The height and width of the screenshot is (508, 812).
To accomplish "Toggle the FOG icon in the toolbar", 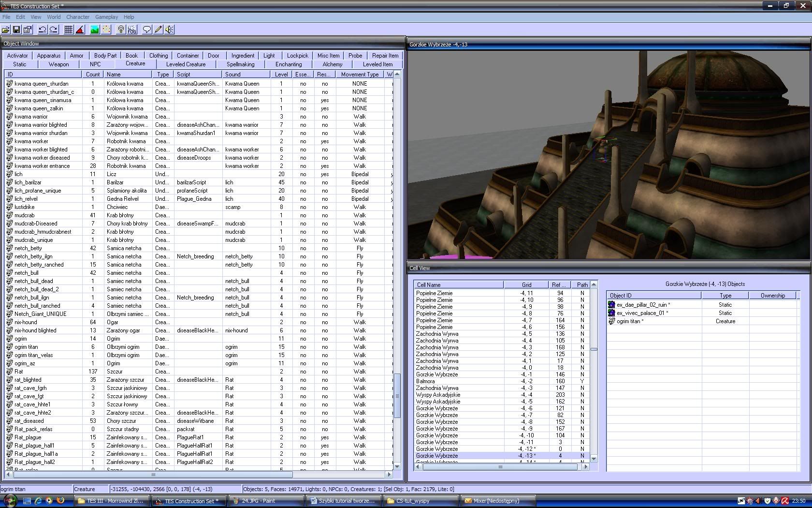I will 132,30.
